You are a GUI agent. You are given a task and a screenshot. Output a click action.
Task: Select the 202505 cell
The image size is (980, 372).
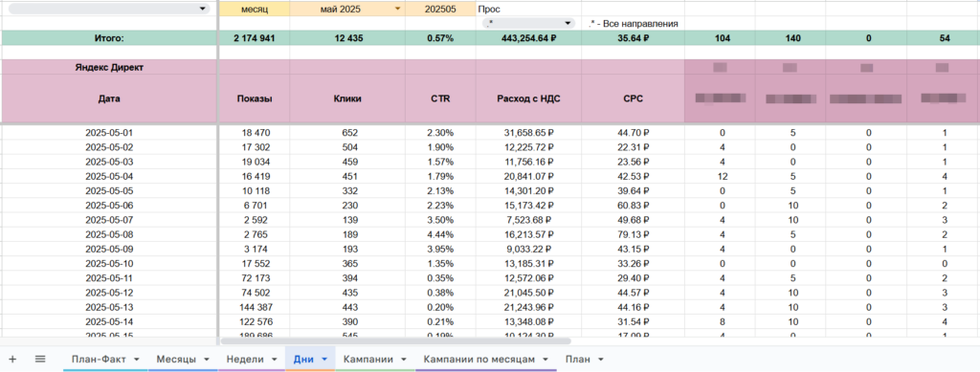[440, 10]
